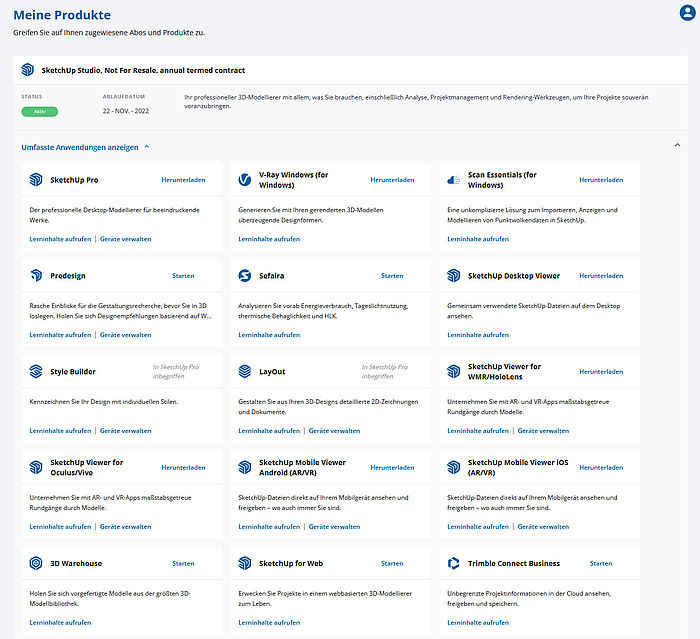Viewport: 700px width, 639px height.
Task: Click the SketchUp for Web icon
Action: point(245,563)
